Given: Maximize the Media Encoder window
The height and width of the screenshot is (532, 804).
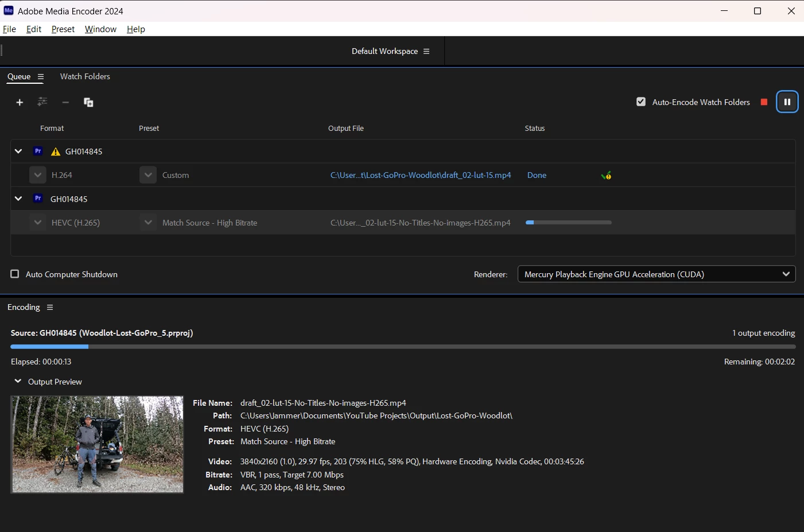Looking at the screenshot, I should (x=758, y=11).
